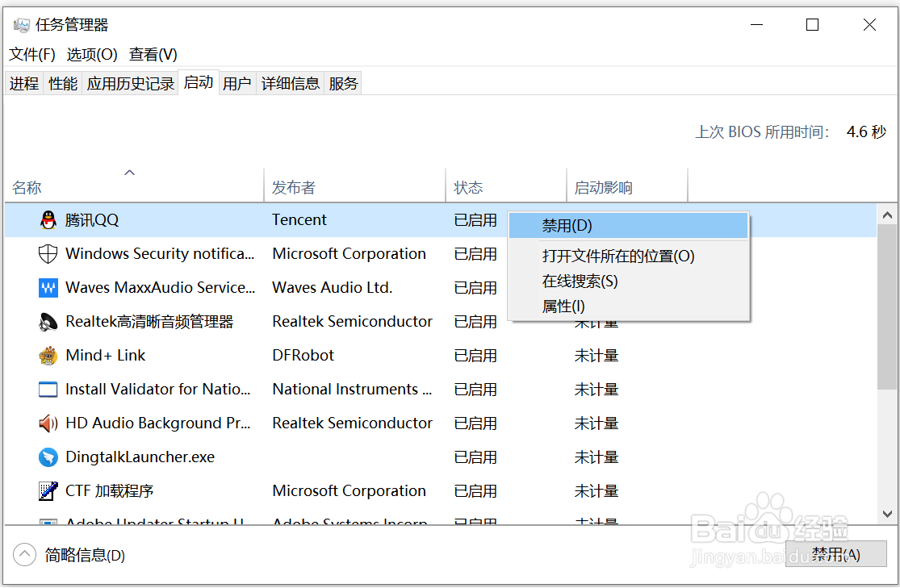
Task: Switch to the 服务 tab
Action: pos(343,84)
